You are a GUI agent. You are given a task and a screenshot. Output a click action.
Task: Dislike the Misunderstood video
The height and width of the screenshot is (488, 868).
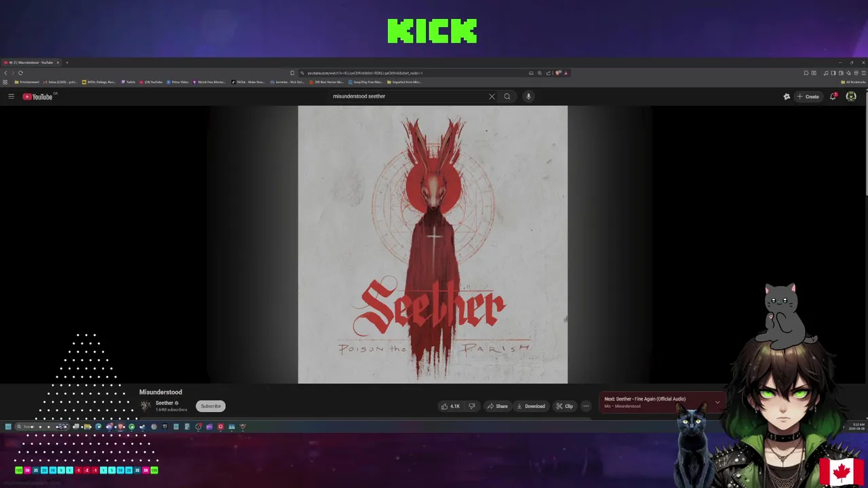tap(472, 406)
